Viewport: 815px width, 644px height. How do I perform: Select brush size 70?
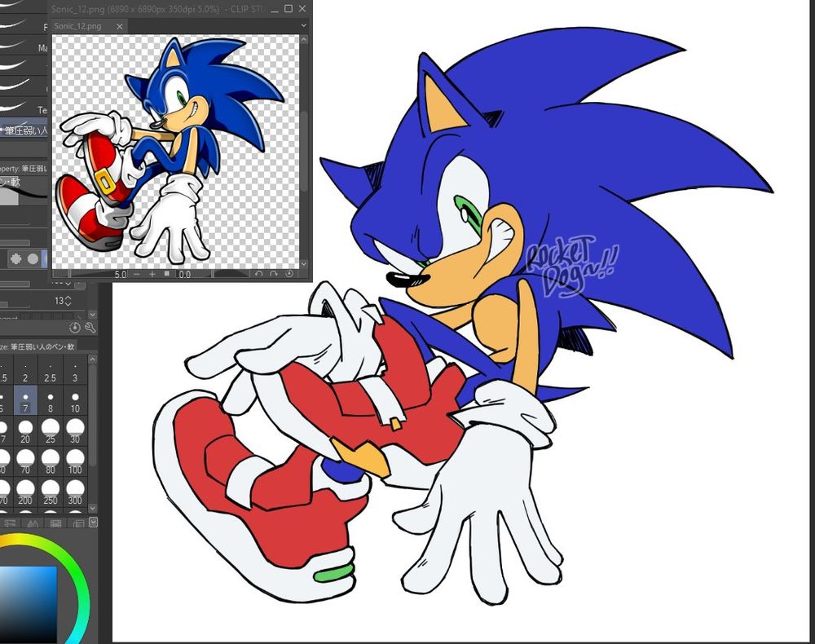tap(25, 462)
